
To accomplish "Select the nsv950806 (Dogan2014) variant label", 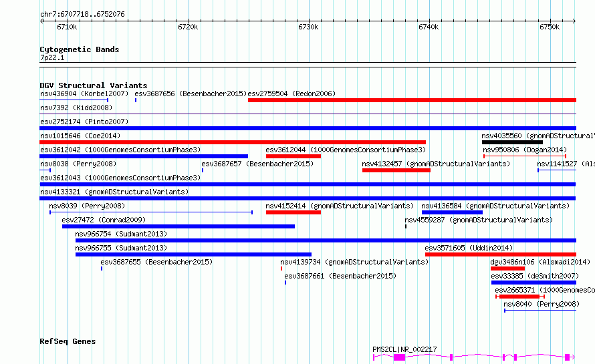I will pos(525,150).
